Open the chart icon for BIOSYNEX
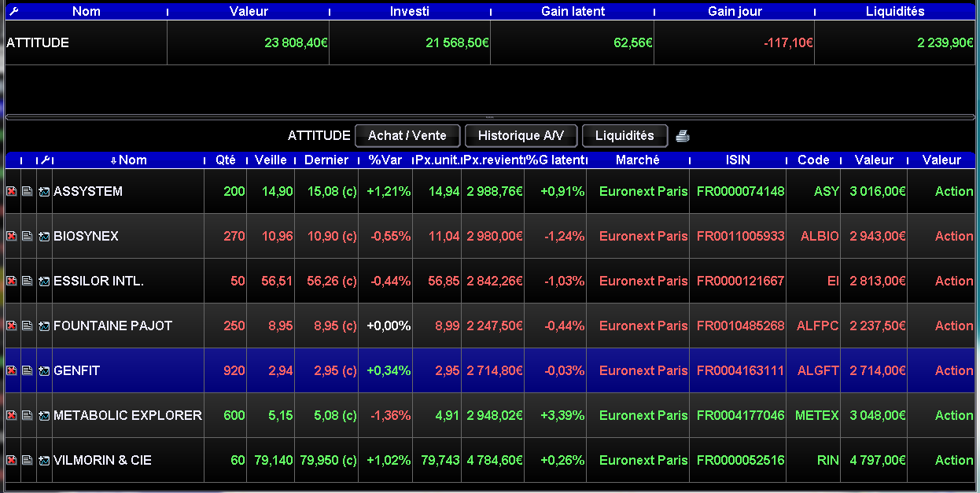 tap(44, 236)
